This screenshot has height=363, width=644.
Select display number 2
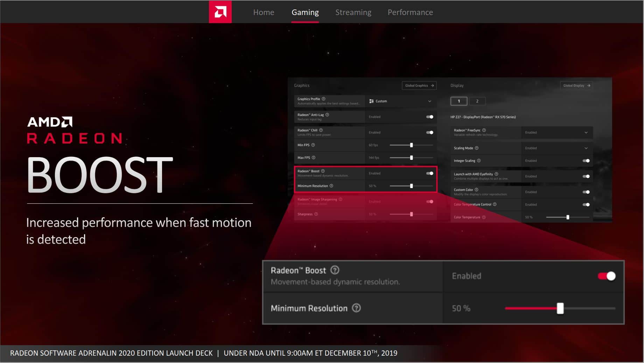pyautogui.click(x=477, y=101)
